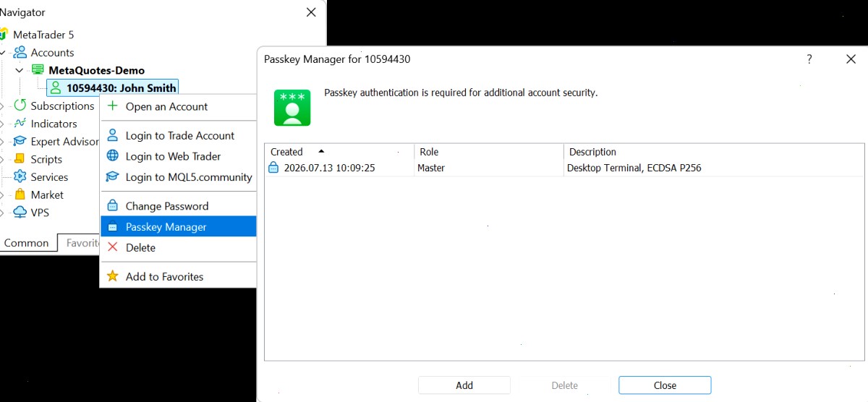Click the VPS cloud icon

(20, 213)
